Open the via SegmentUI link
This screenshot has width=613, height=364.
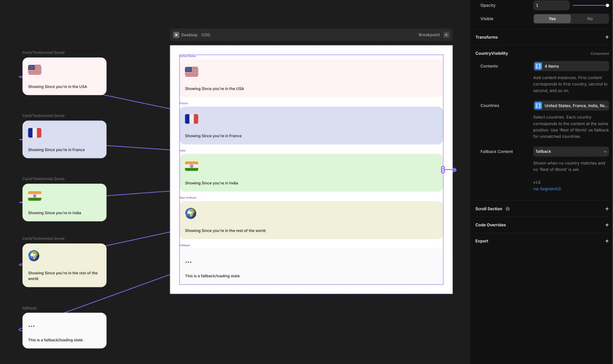pyautogui.click(x=547, y=189)
